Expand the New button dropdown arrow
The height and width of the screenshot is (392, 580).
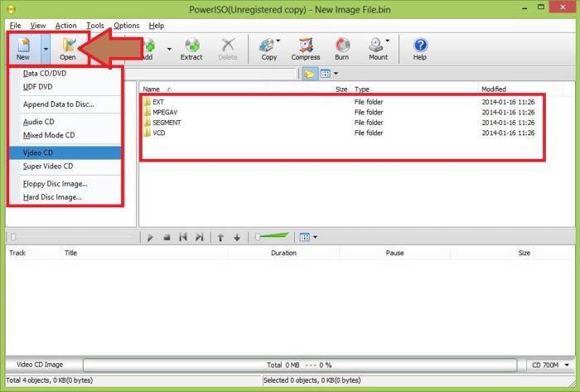point(46,49)
